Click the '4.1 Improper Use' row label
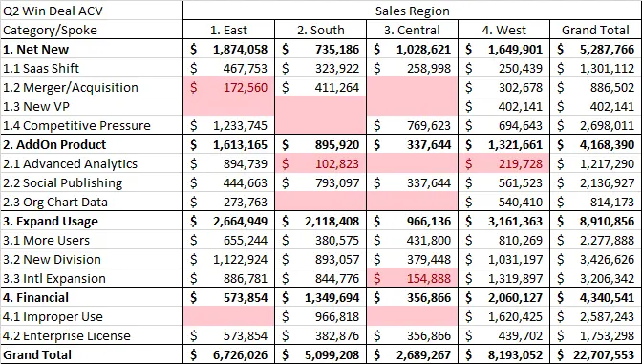Image resolution: width=642 pixels, height=364 pixels. pyautogui.click(x=92, y=316)
